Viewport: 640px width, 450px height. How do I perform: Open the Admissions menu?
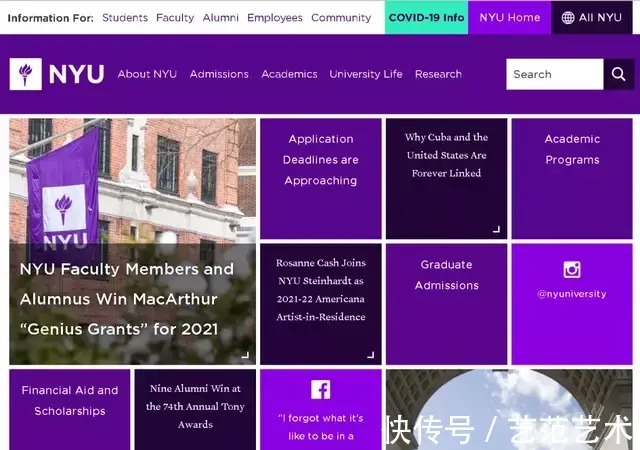coord(219,74)
